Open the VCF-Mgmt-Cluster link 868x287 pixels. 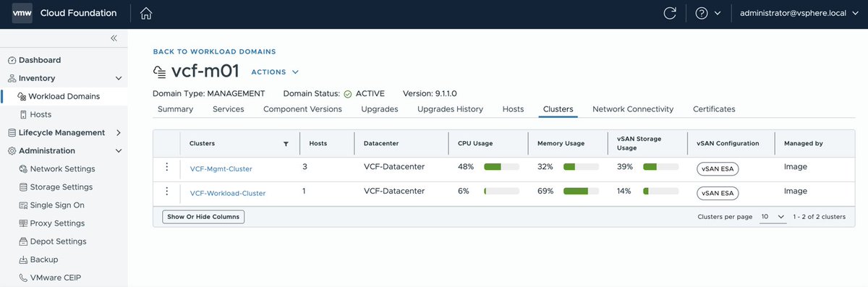click(x=221, y=168)
